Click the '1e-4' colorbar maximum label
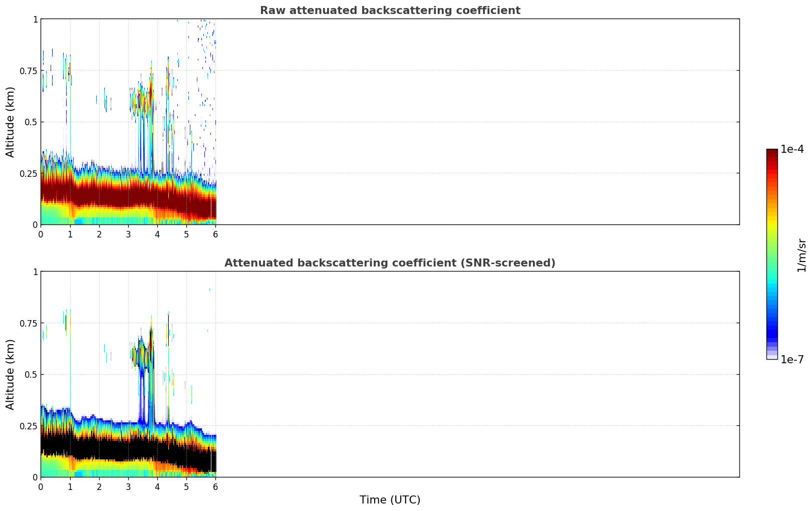Screen dimensions: 812x511 click(x=792, y=149)
